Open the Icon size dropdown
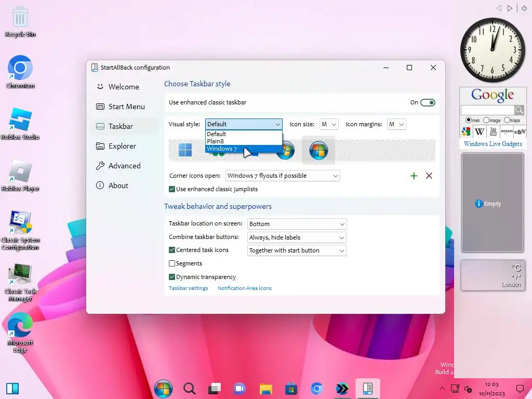Screen dimensions: 532x399 coord(329,124)
